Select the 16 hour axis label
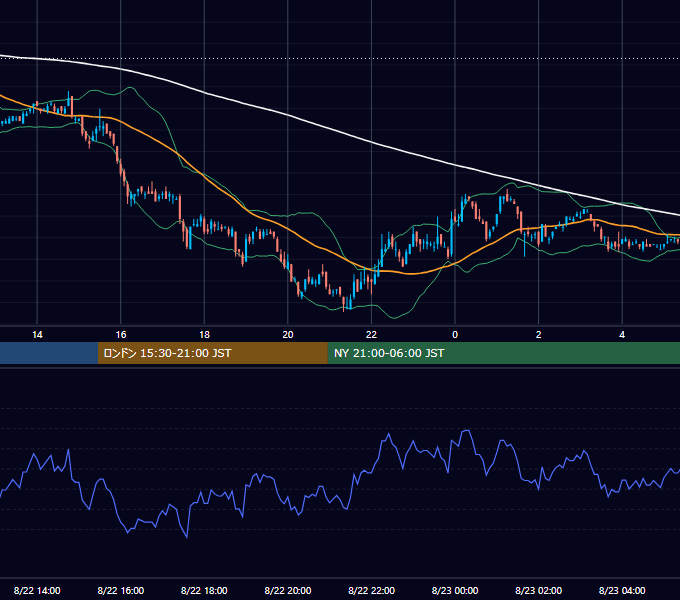680x600 pixels. coord(121,335)
